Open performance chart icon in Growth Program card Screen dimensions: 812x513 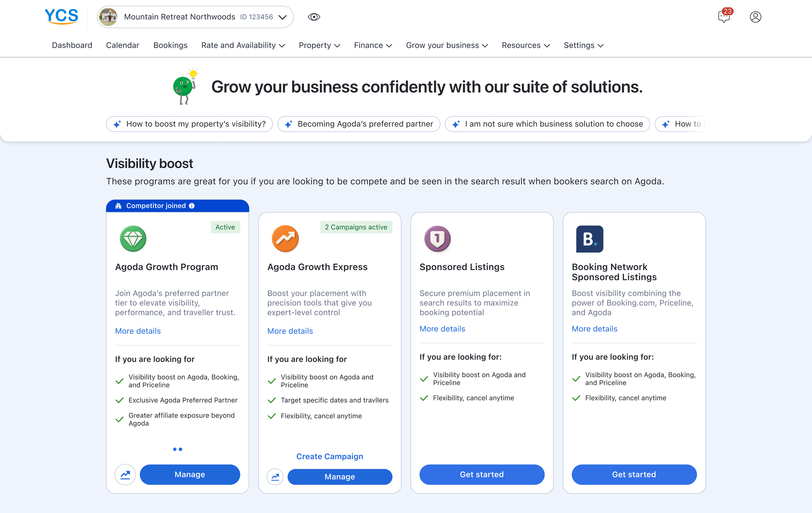[x=125, y=474]
